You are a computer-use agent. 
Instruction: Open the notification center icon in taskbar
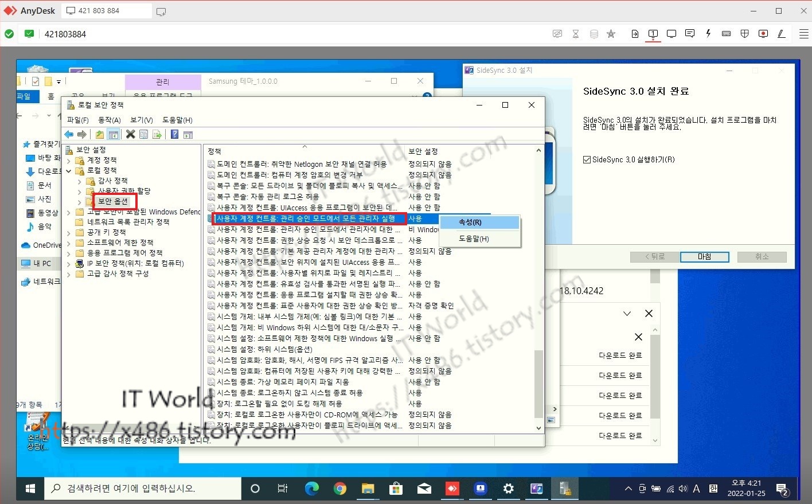pos(782,489)
